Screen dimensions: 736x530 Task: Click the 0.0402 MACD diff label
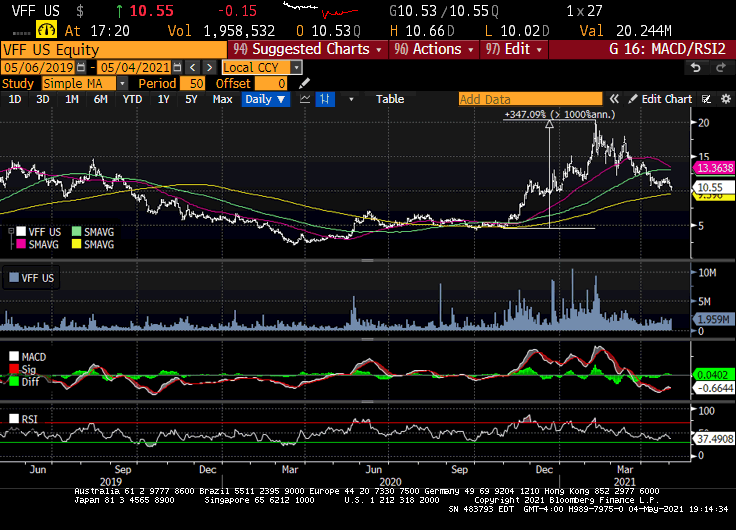713,375
